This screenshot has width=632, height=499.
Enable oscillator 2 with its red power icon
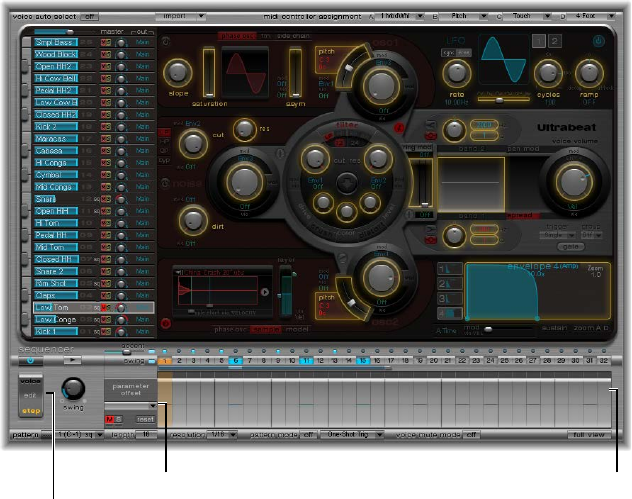pos(166,323)
